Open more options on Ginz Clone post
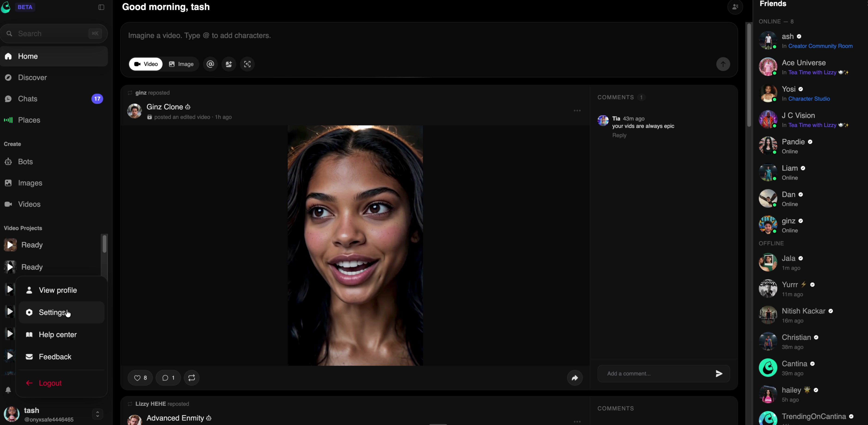This screenshot has width=868, height=425. 577,111
